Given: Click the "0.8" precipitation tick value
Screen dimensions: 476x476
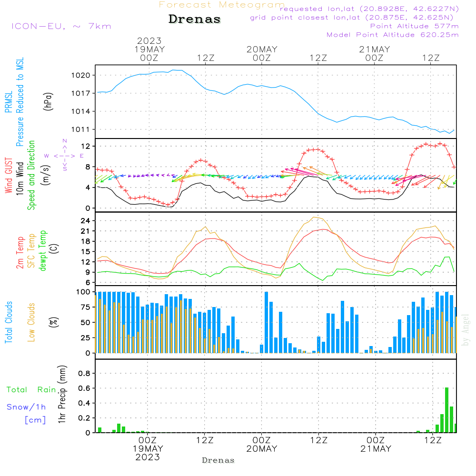Looking at the screenshot, I should click(x=84, y=374).
